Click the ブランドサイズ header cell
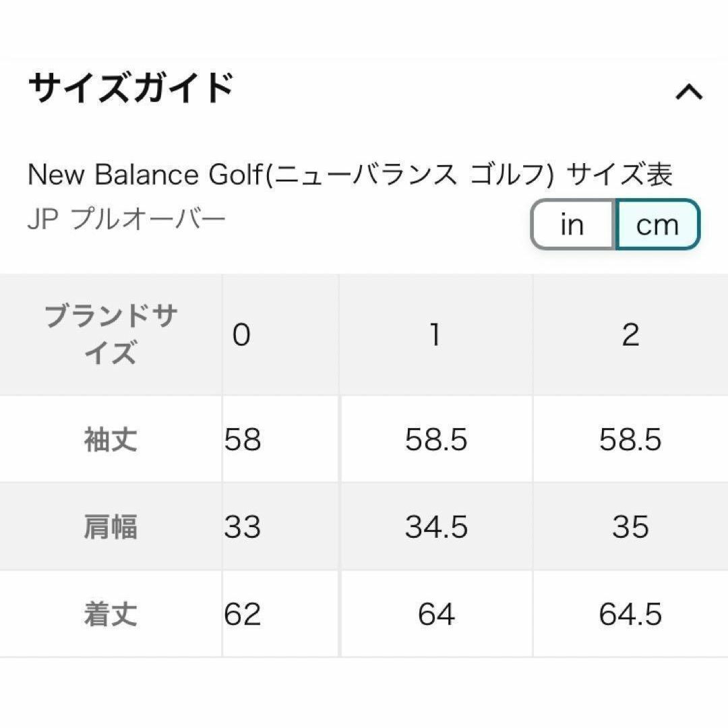The height and width of the screenshot is (728, 728). 111,335
